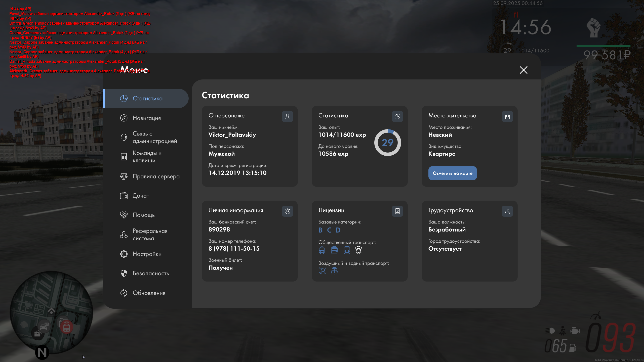Screen dimensions: 644x362
Task: Click the license document icon in Лицензии card
Action: click(x=397, y=211)
